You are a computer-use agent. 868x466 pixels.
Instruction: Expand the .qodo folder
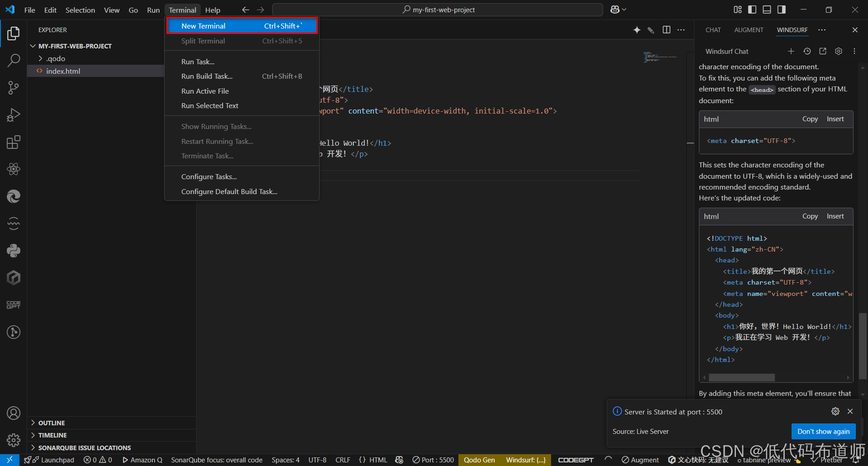tap(40, 58)
